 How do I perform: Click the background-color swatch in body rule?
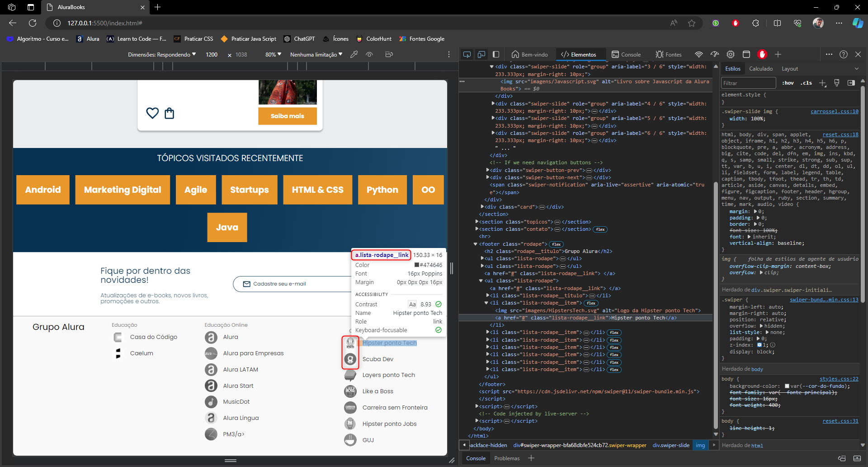[787, 386]
